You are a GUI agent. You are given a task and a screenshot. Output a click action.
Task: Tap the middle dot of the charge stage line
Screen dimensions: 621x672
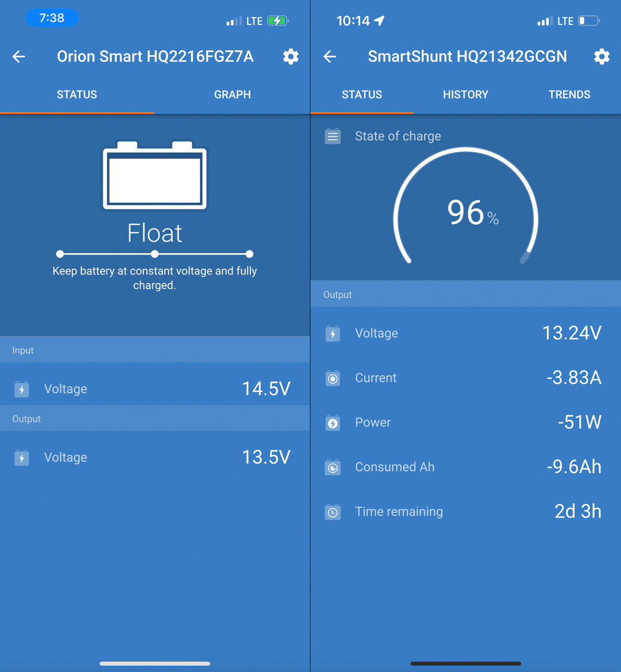[x=154, y=254]
